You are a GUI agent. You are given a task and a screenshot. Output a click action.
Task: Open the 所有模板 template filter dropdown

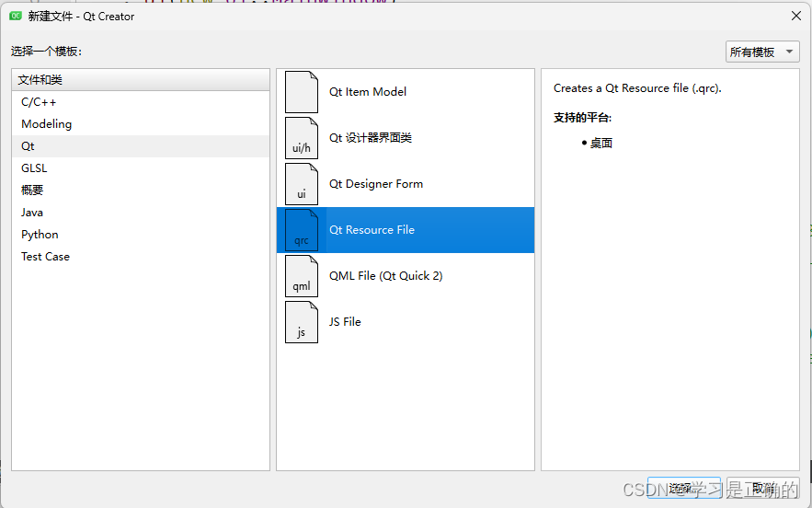(762, 52)
